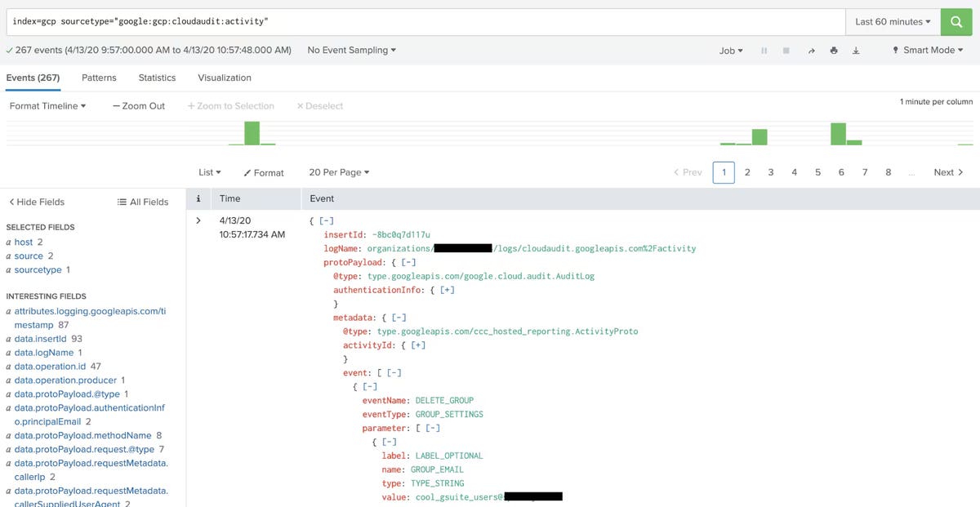Screen dimensions: 980x507
Task: Pause the running search job
Action: pos(764,51)
